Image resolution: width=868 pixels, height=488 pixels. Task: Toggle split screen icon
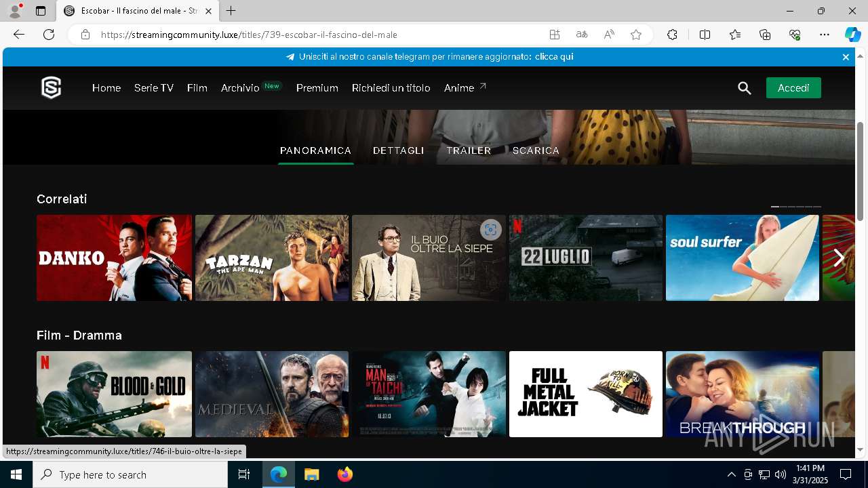(x=705, y=35)
